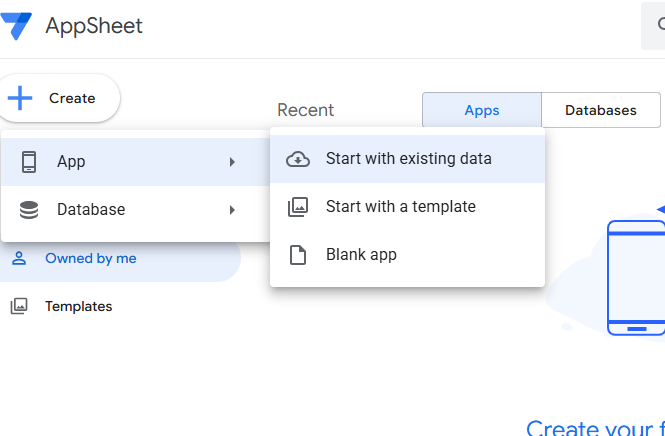The height and width of the screenshot is (436, 665).
Task: Click the cloud download icon
Action: pyautogui.click(x=298, y=159)
